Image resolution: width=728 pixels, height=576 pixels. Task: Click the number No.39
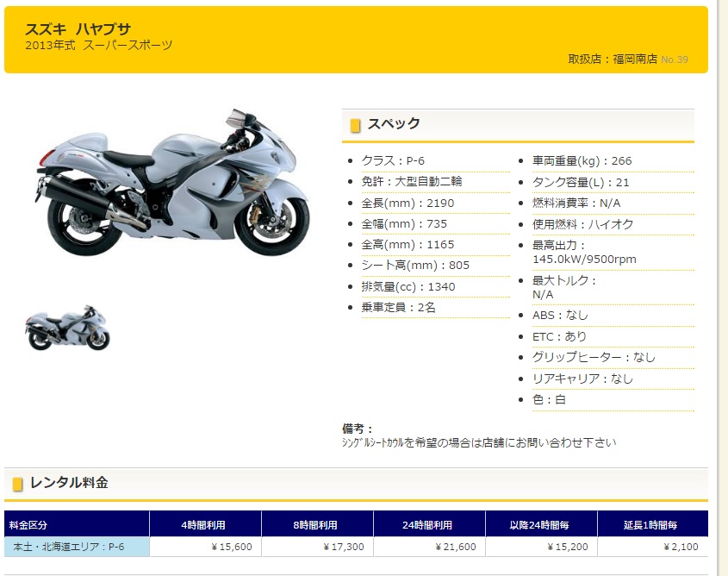[x=675, y=59]
